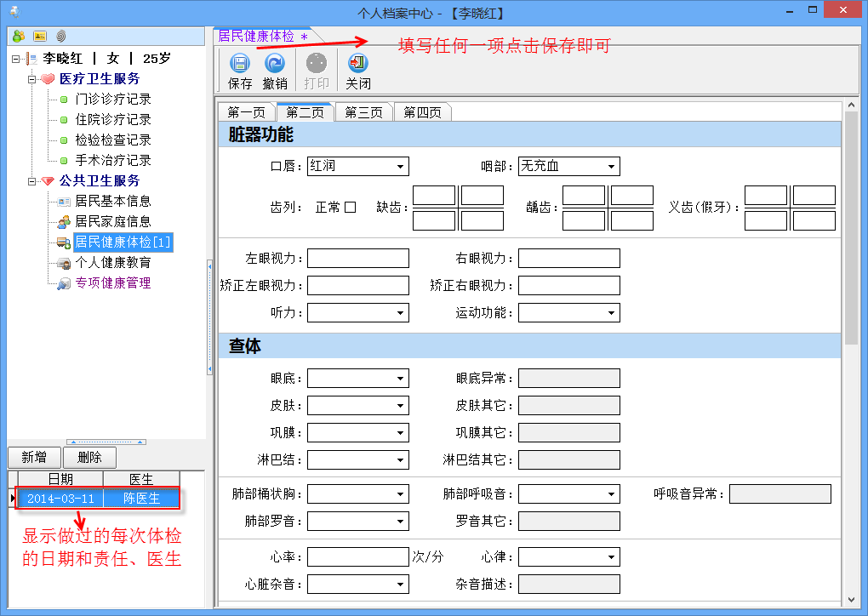The width and height of the screenshot is (868, 616).
Task: Click the Print (打印) toolbar icon
Action: [317, 63]
